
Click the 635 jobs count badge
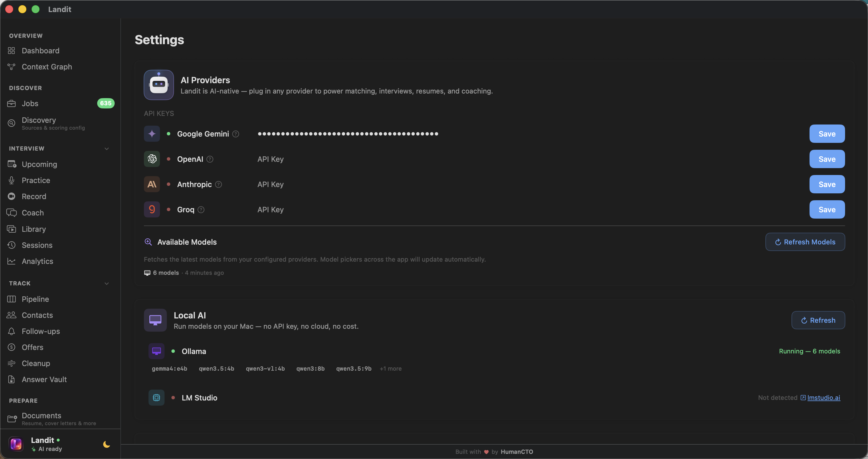(x=106, y=103)
